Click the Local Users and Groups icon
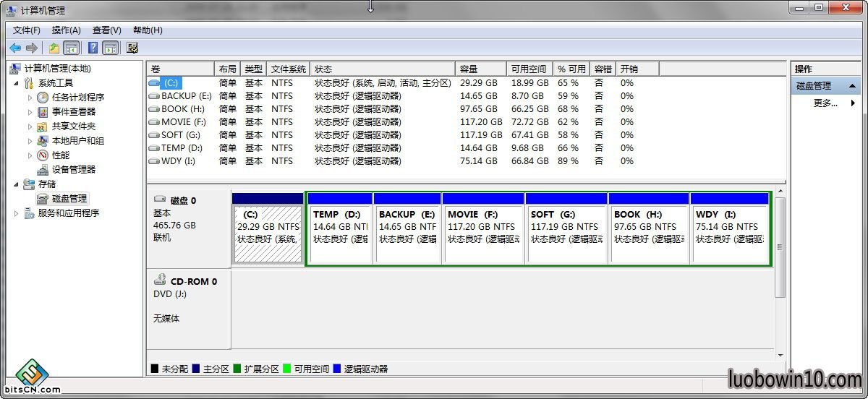The width and height of the screenshot is (868, 399). coord(43,141)
